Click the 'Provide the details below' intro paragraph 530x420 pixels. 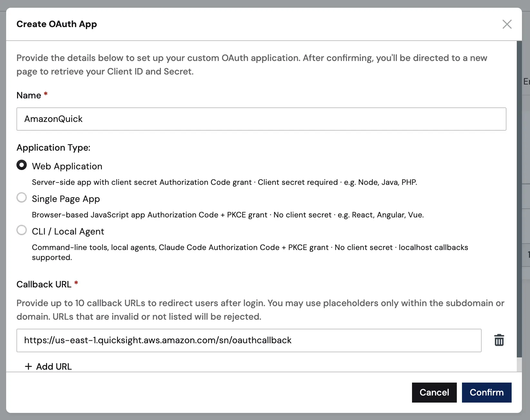pos(252,65)
